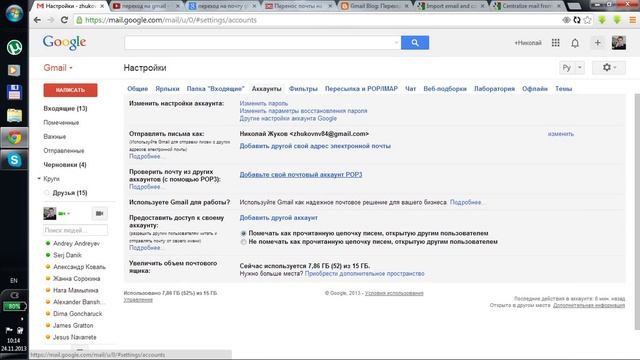The height and width of the screenshot is (360, 640).
Task: Open the action center flag icon
Action: click(x=9, y=330)
